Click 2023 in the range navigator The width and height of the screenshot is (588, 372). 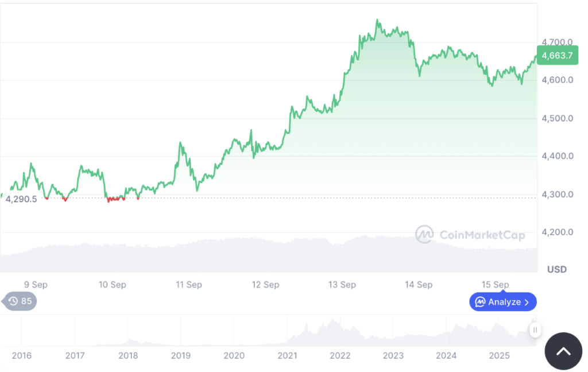(x=393, y=355)
